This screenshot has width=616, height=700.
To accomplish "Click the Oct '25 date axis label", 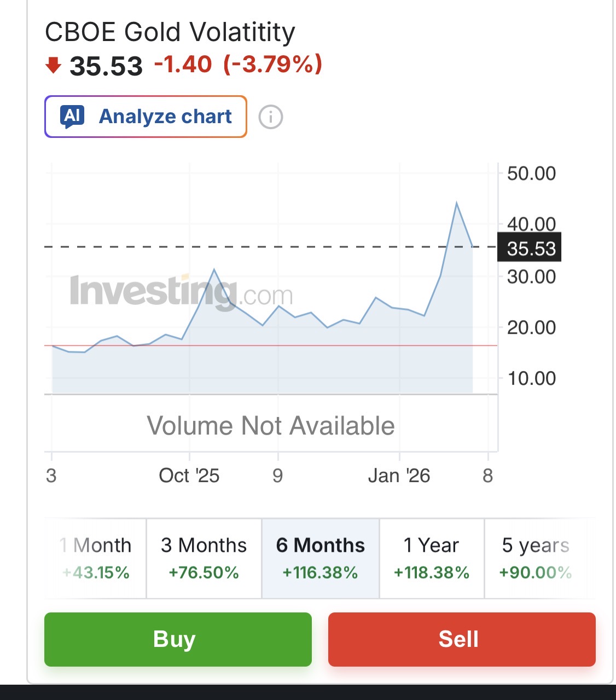I will pyautogui.click(x=189, y=476).
